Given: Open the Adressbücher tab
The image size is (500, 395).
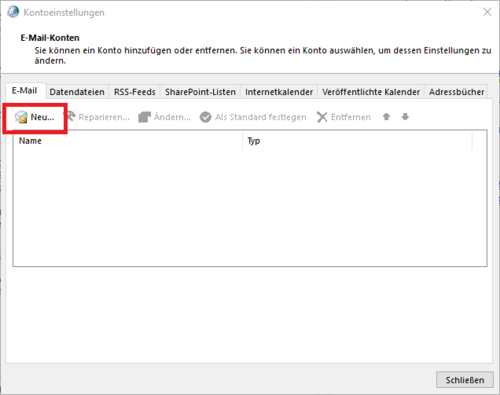Looking at the screenshot, I should 456,92.
